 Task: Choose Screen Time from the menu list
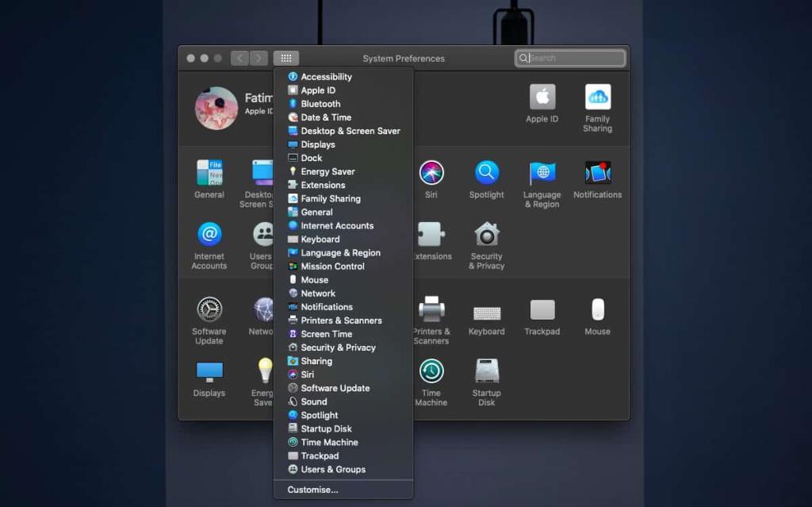click(325, 333)
